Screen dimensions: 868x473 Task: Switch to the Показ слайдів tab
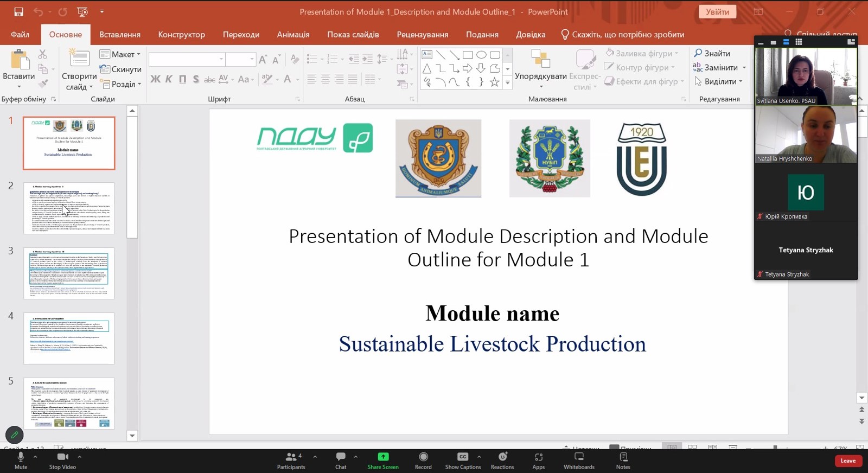click(353, 34)
